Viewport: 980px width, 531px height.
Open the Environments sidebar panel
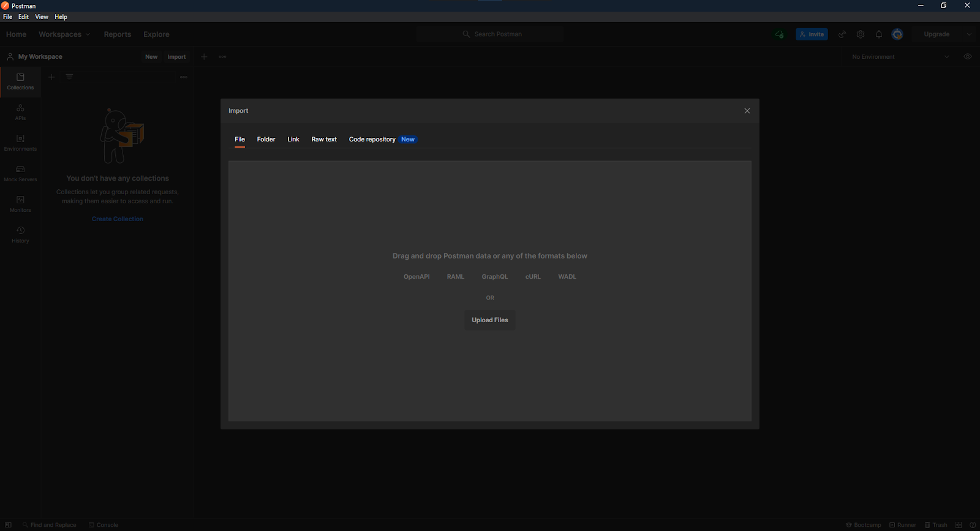coord(20,143)
